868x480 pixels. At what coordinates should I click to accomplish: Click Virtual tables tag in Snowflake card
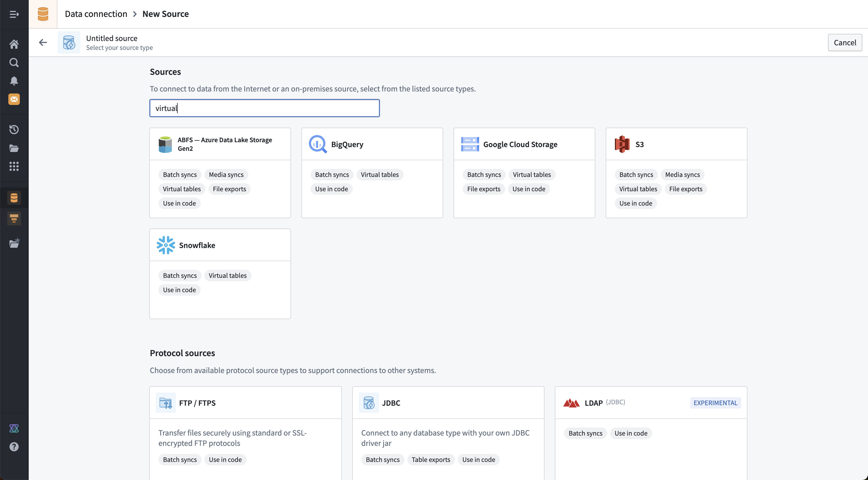(227, 275)
